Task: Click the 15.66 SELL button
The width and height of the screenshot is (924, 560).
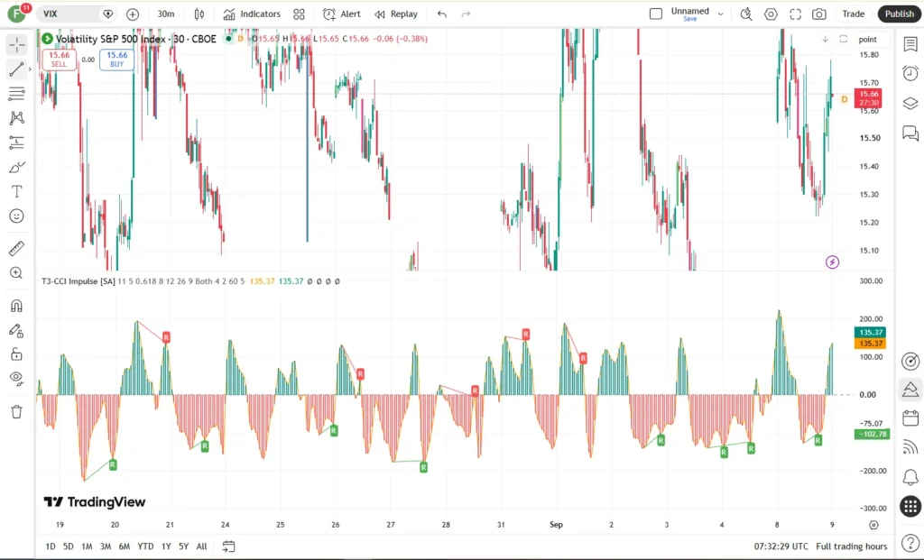Action: click(x=59, y=60)
